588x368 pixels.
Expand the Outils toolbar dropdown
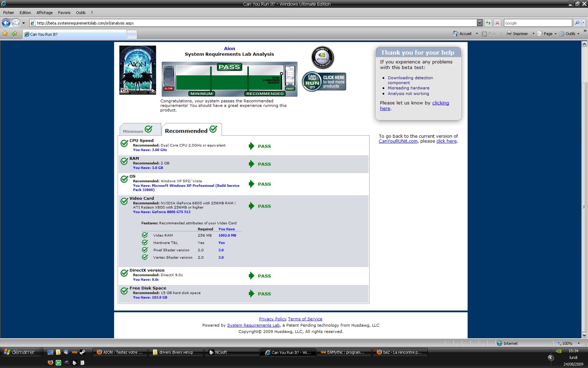point(578,34)
